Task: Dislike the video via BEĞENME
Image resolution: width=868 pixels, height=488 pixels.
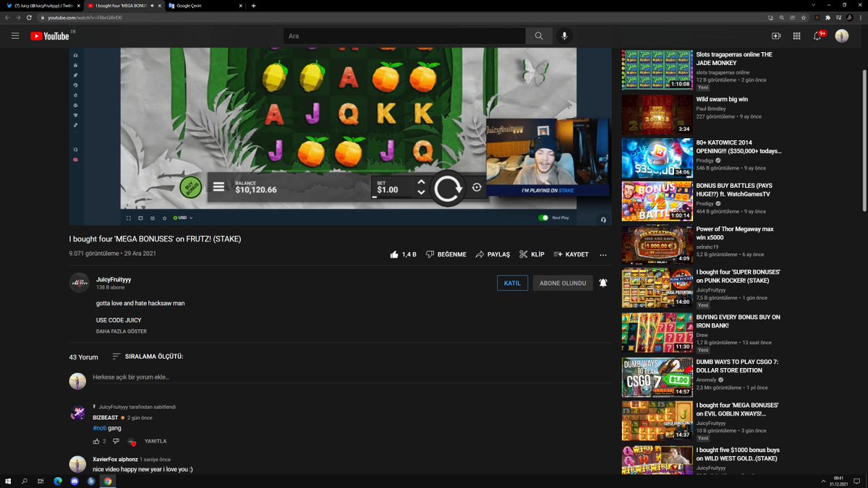Action: 446,254
